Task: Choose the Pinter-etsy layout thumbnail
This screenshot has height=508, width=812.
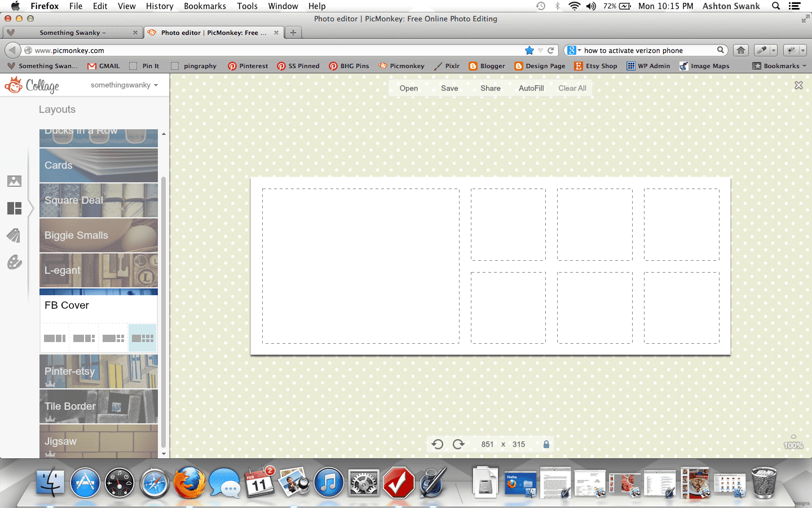Action: click(x=99, y=371)
